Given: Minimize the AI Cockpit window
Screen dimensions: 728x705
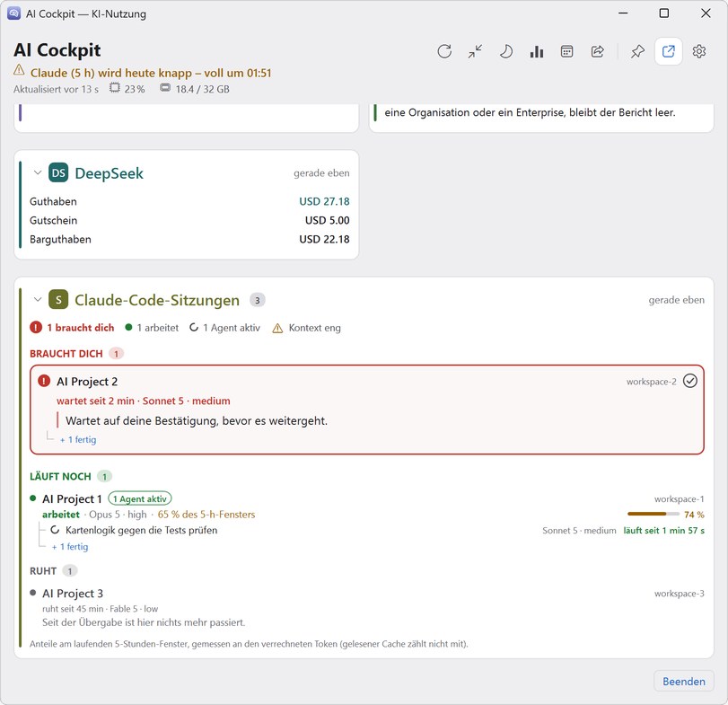Looking at the screenshot, I should 623,13.
